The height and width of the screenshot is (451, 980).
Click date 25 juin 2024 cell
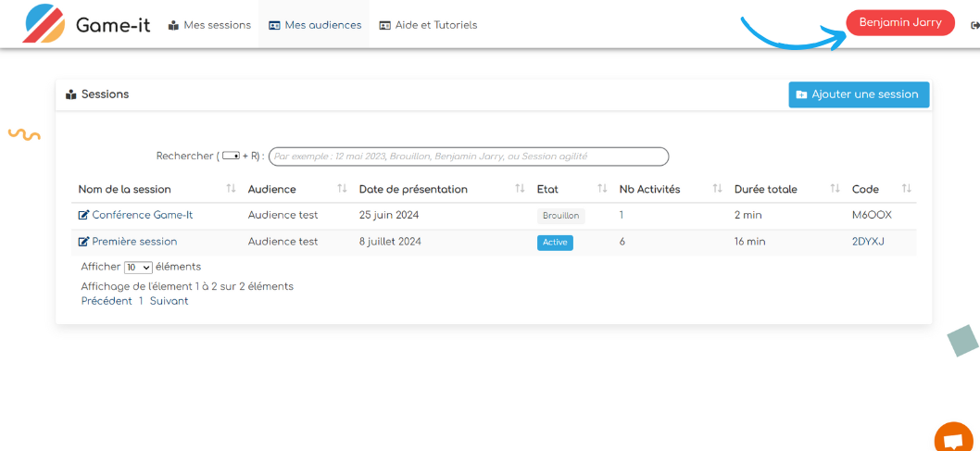click(x=389, y=215)
